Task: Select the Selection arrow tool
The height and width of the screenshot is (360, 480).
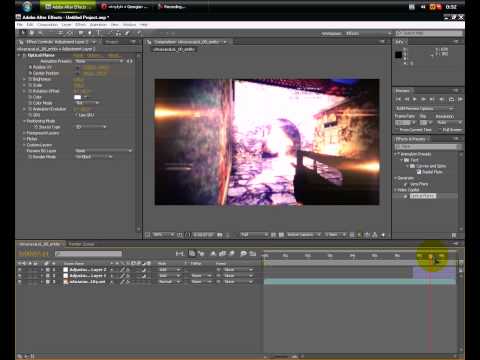Action: (x=23, y=33)
